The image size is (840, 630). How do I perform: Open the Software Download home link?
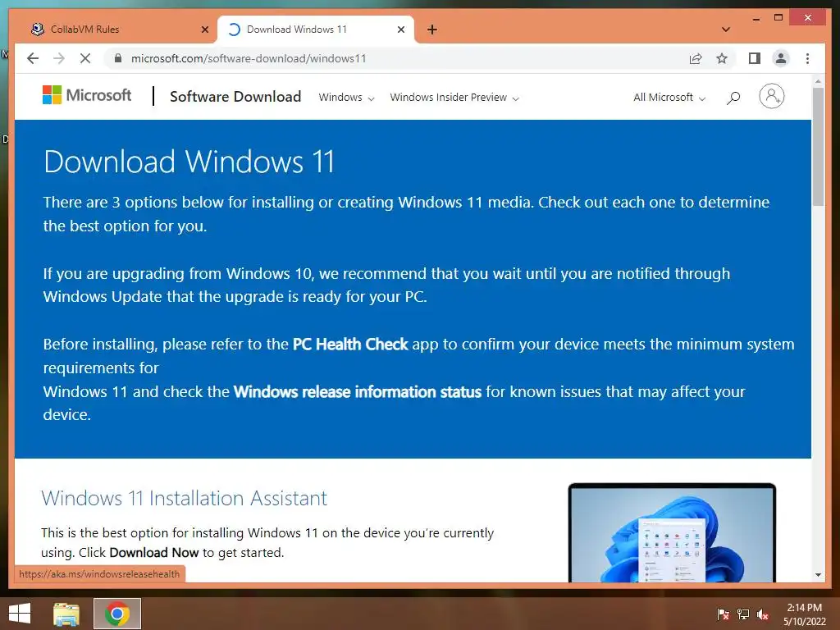tap(235, 97)
